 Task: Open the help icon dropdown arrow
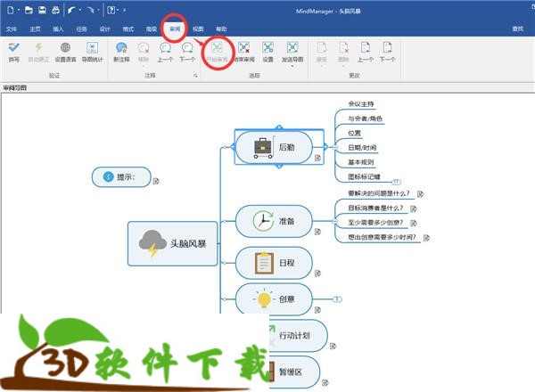118,11
